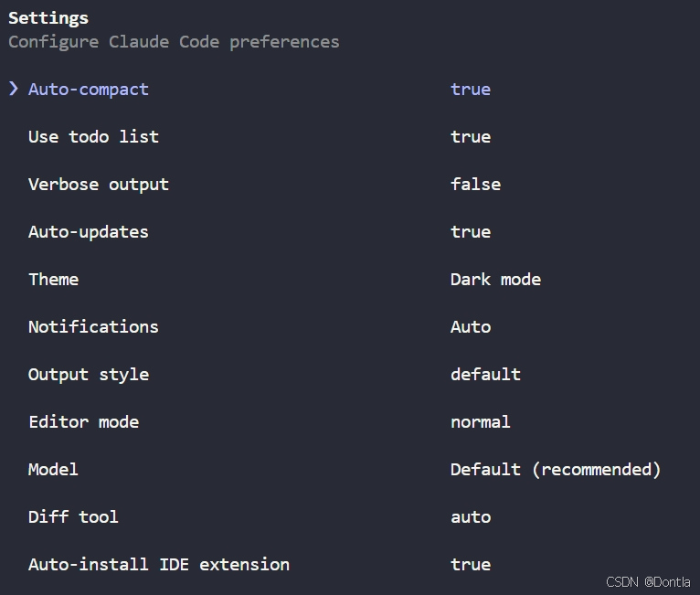Screen dimensions: 700x595
Task: Select the Editor mode setting
Action: click(83, 422)
